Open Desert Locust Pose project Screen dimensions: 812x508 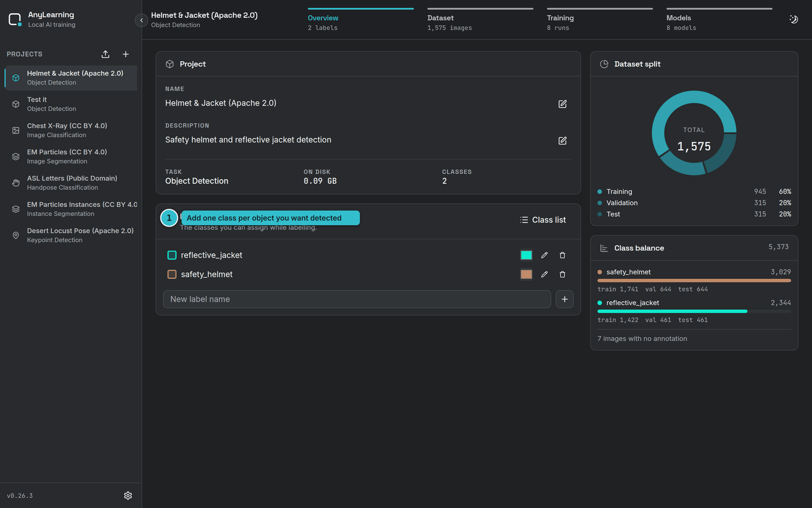[71, 235]
